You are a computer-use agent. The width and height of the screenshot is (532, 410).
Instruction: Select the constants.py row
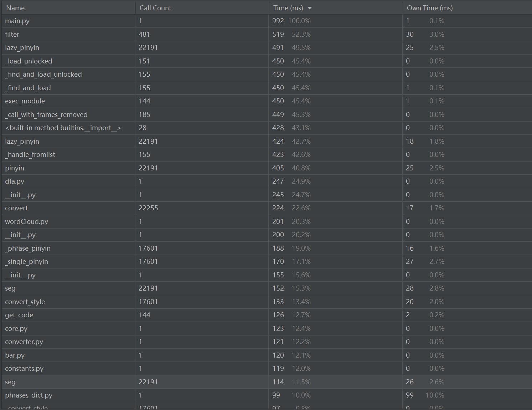click(267, 369)
